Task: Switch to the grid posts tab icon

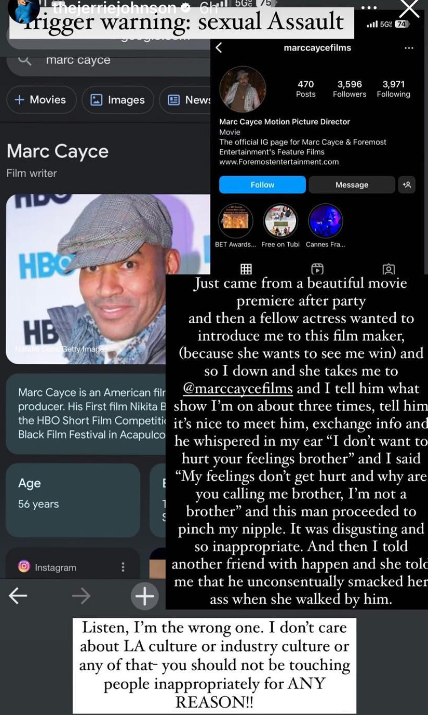Action: tap(246, 269)
